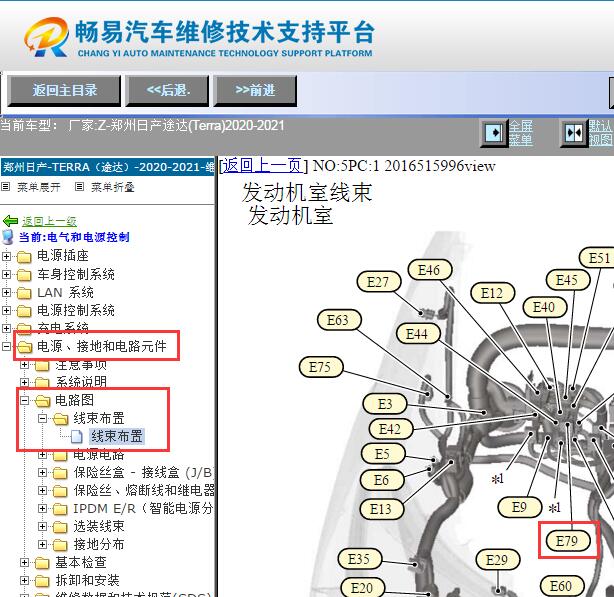Select the 电路图 folder
Image resolution: width=614 pixels, height=597 pixels.
tap(74, 400)
